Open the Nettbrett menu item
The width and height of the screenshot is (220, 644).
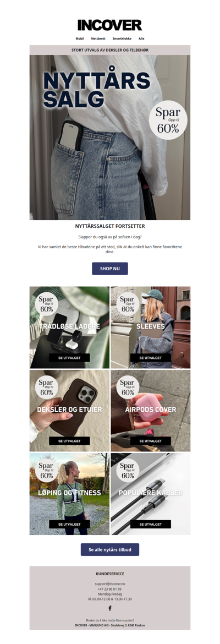[98, 39]
